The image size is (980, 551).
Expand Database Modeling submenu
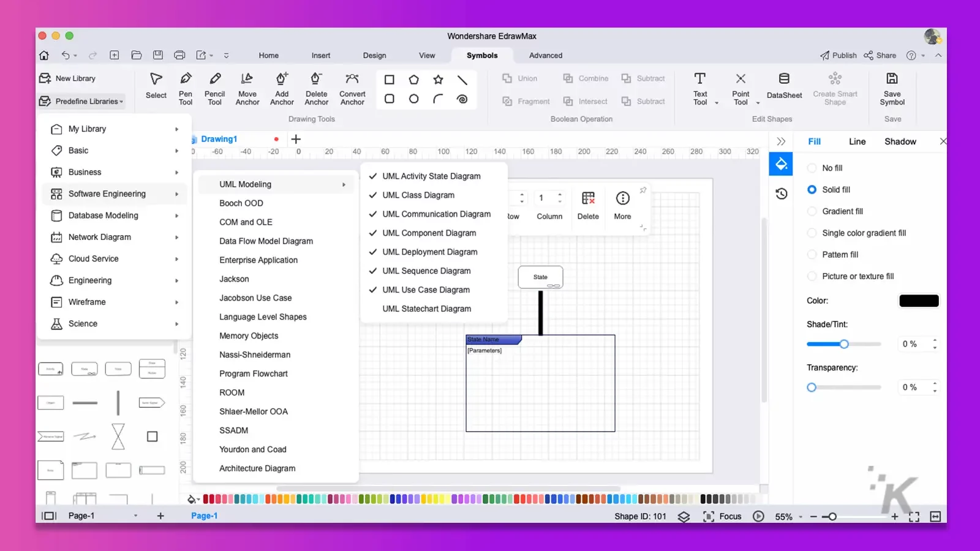[115, 216]
